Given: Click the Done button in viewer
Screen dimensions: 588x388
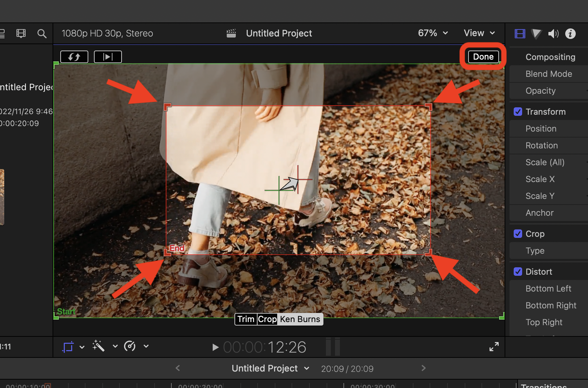Looking at the screenshot, I should click(x=483, y=56).
